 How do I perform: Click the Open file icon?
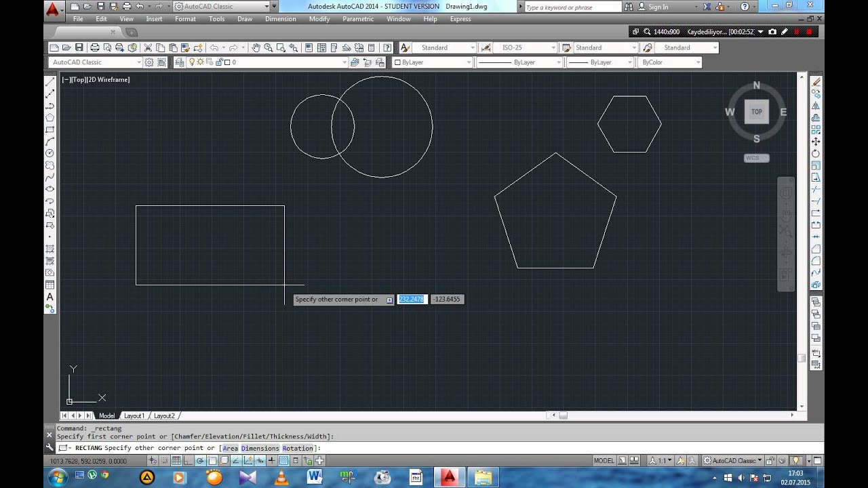(x=66, y=47)
